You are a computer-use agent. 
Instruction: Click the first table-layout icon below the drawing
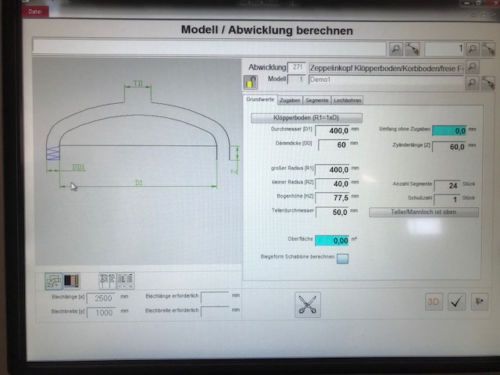pos(107,281)
